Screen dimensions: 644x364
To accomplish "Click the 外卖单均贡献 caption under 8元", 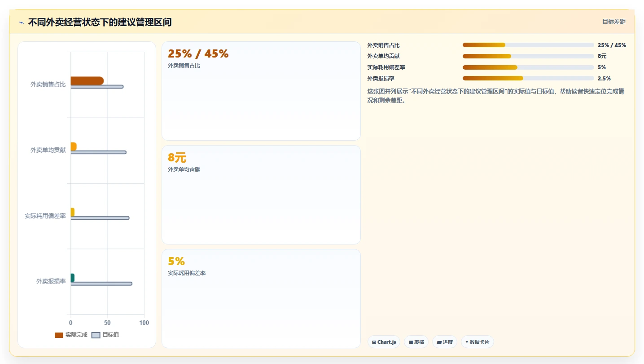I will 184,169.
